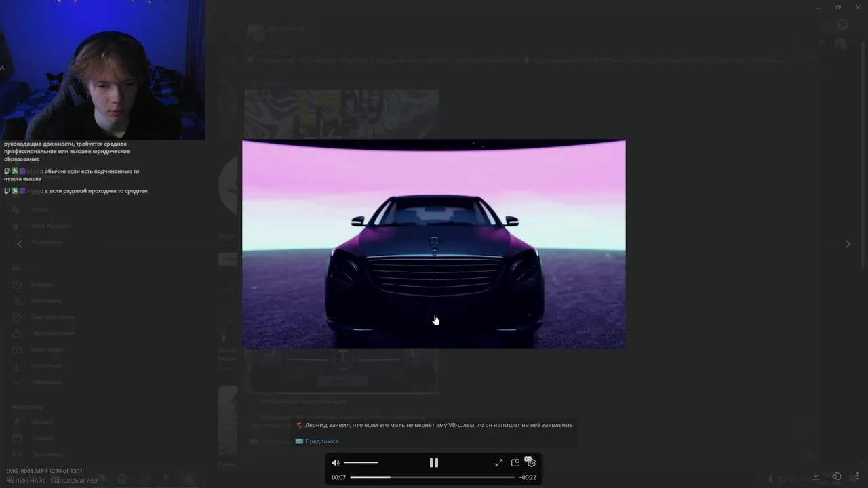Click the chat message 'обычно если есть подчиненные то нужна вышка'
868x488 pixels.
click(x=71, y=175)
